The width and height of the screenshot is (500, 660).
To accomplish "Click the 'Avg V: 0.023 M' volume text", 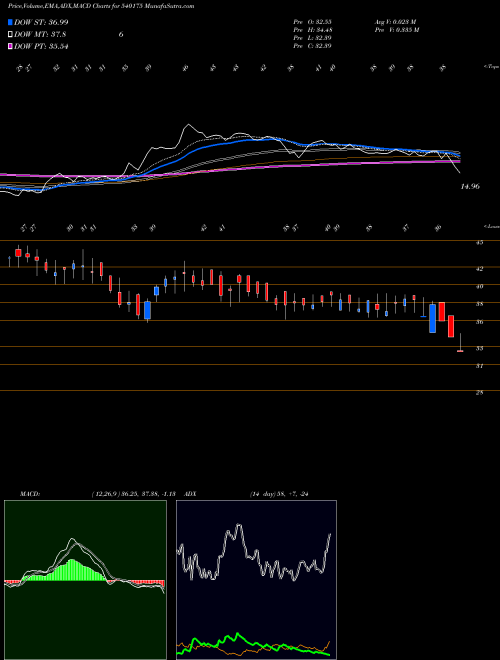I will coord(395,21).
